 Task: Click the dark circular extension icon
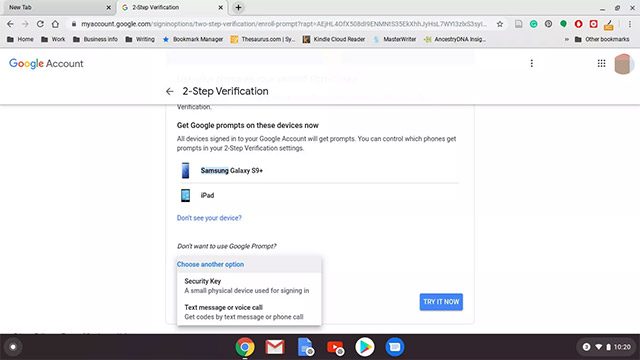point(548,24)
